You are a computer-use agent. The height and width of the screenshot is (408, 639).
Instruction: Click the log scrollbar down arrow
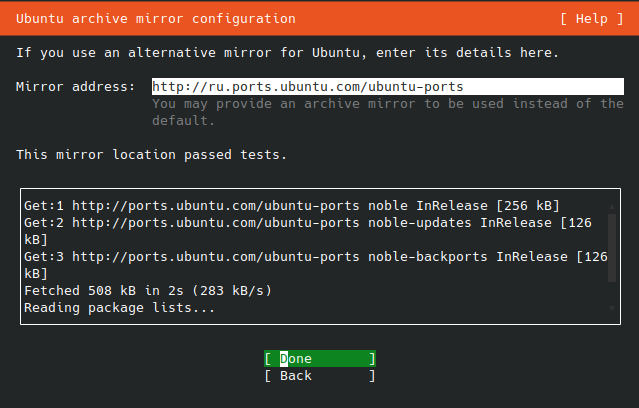(612, 308)
